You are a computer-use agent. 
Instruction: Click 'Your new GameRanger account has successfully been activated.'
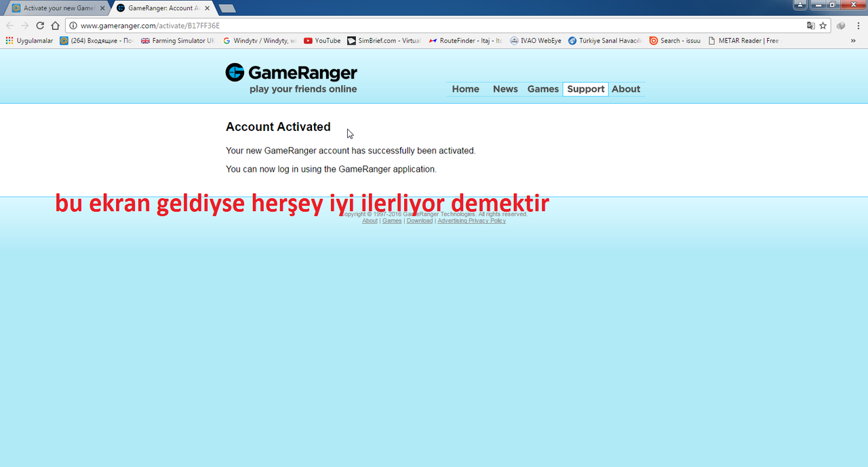point(351,151)
